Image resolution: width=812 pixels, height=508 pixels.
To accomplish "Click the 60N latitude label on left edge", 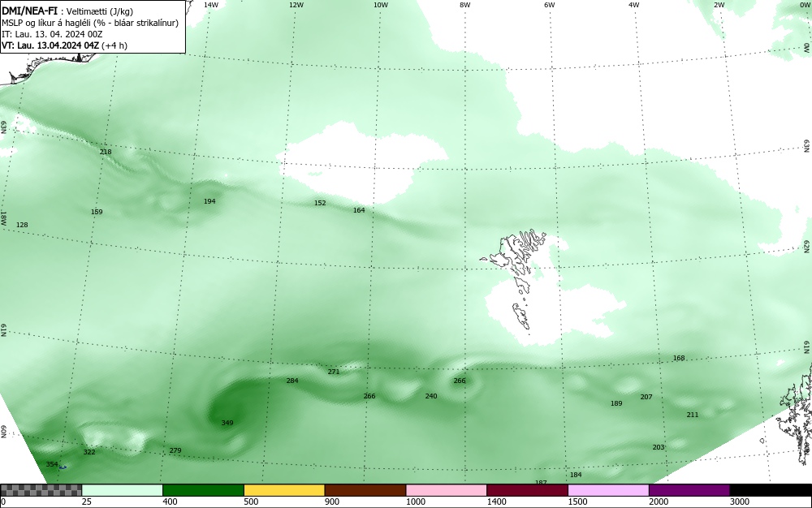I will point(3,432).
